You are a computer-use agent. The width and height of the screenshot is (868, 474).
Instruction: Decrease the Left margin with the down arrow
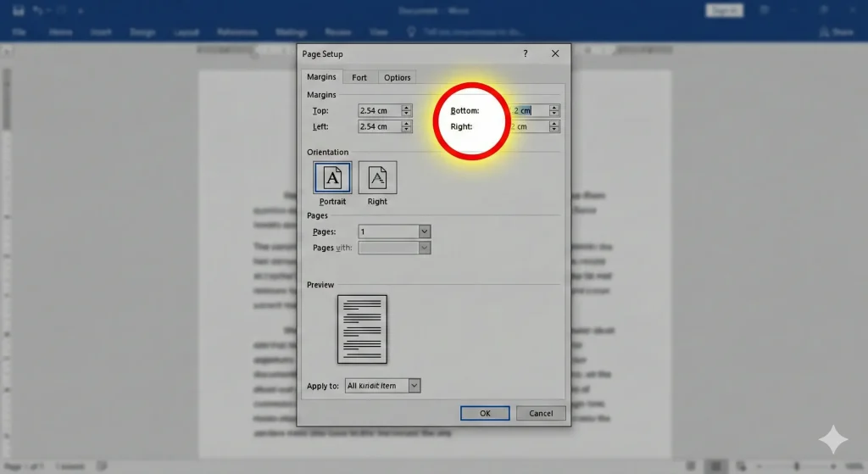coord(406,130)
